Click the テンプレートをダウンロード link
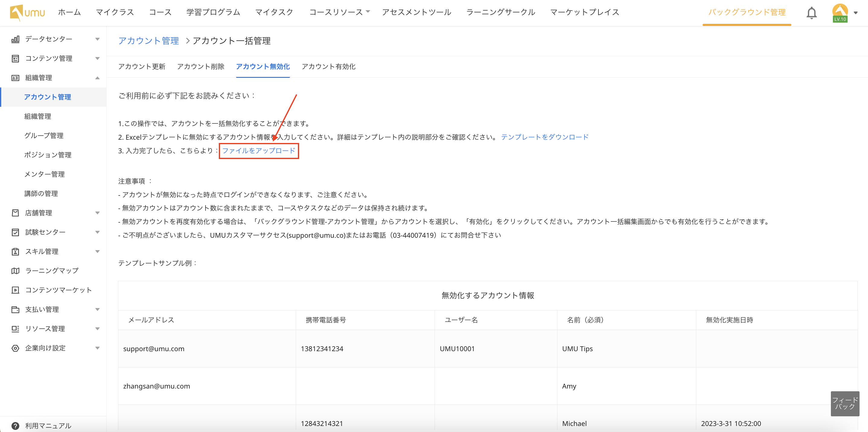This screenshot has height=432, width=868. (544, 137)
